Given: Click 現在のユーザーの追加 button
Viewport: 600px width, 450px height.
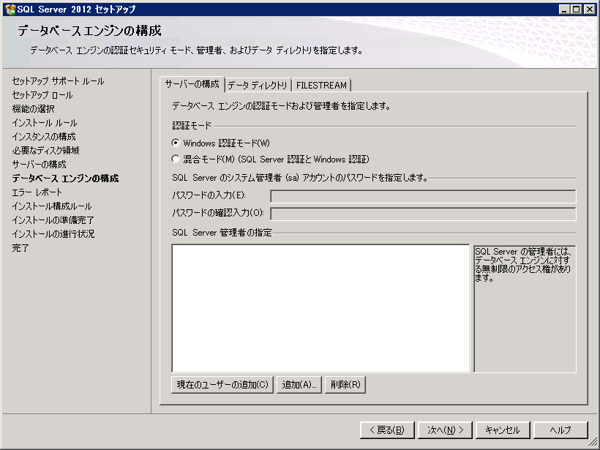Looking at the screenshot, I should (x=222, y=385).
